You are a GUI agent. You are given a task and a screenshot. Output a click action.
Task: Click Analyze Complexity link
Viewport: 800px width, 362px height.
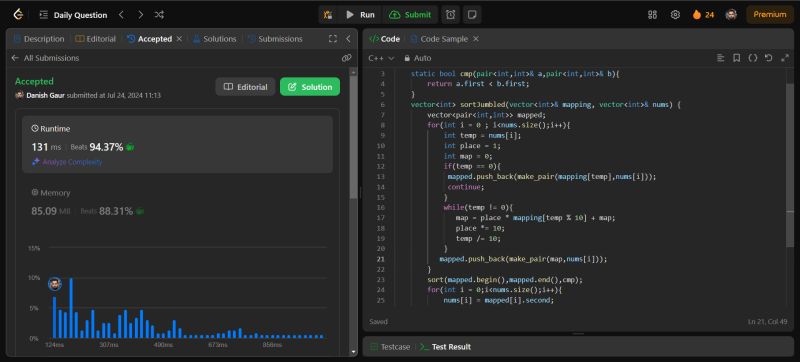tap(67, 162)
